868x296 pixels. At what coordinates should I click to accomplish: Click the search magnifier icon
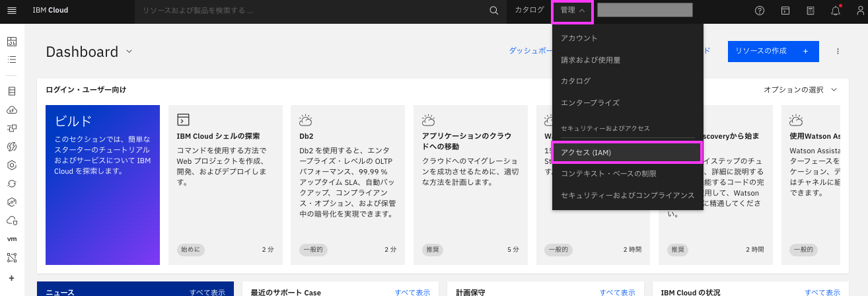493,11
